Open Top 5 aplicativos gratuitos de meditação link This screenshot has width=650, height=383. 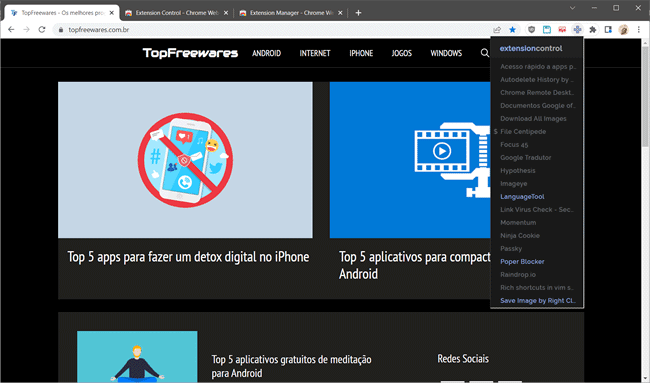291,366
